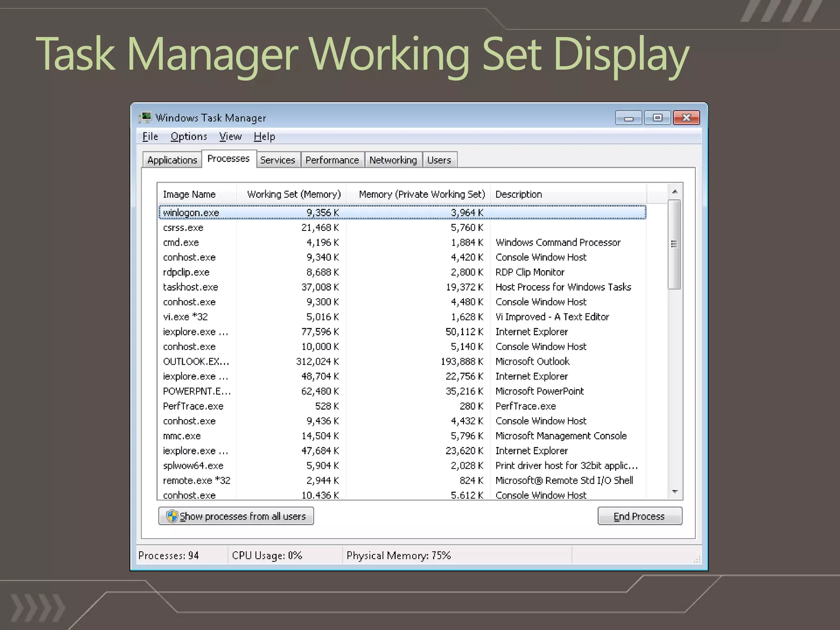Click the scrollbar down arrow
This screenshot has width=840, height=630.
pyautogui.click(x=675, y=491)
